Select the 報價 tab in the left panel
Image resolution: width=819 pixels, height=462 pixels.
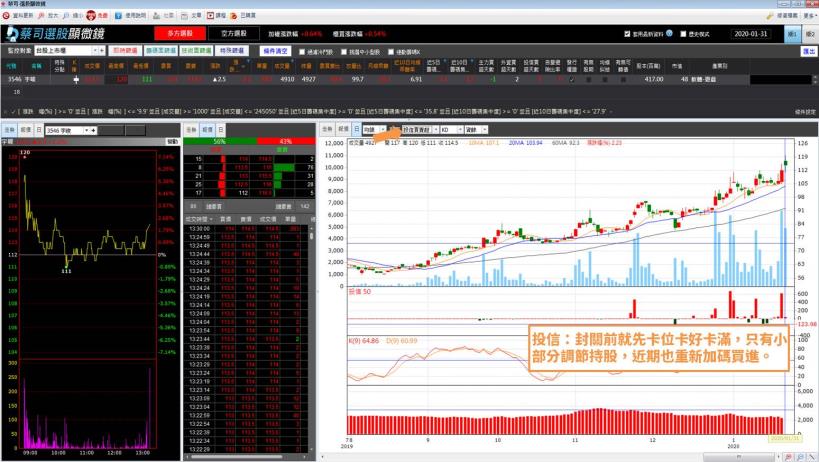[26, 130]
